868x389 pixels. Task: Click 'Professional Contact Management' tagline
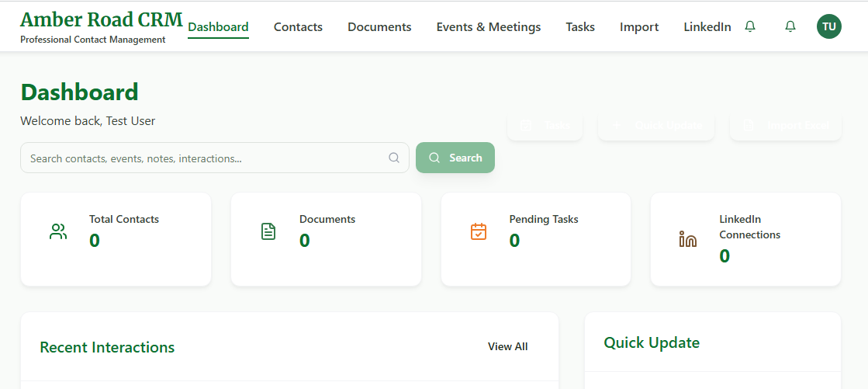coord(93,40)
